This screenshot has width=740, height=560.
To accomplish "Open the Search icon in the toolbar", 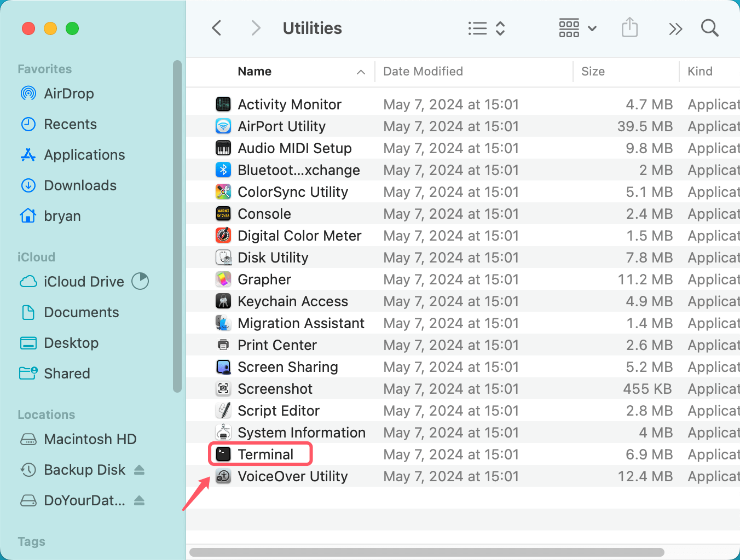I will [x=709, y=28].
